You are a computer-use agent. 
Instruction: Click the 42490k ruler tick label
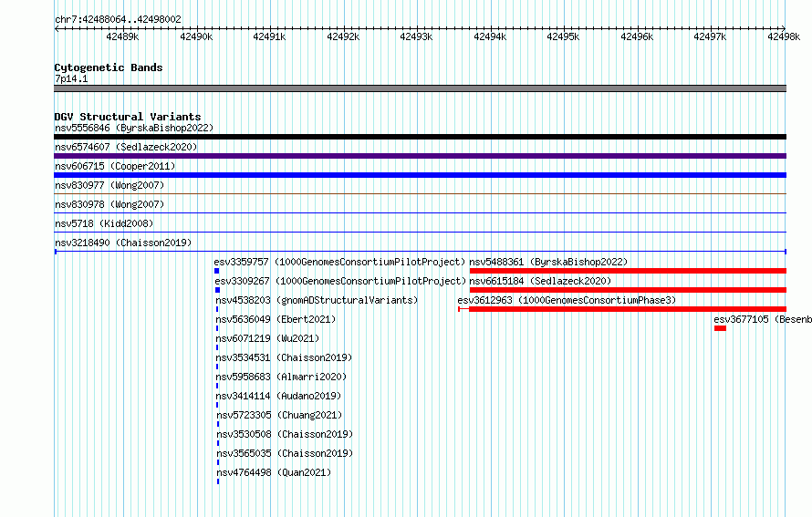click(196, 36)
